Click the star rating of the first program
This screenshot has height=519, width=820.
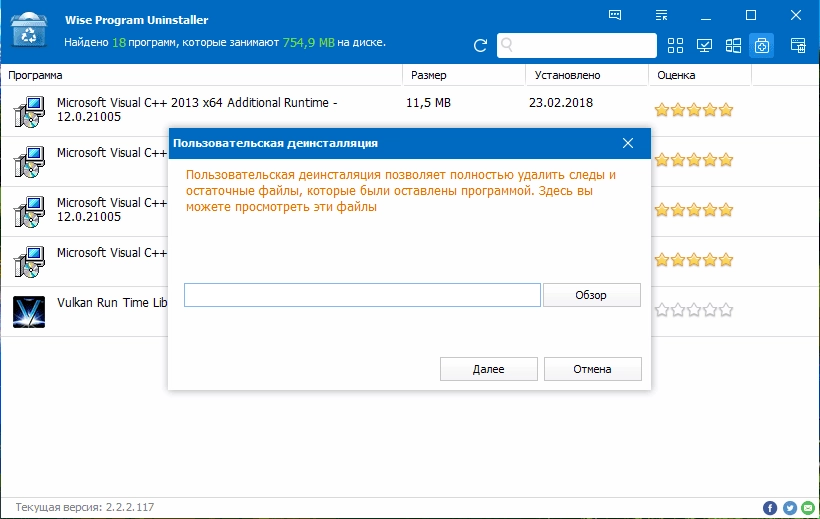[693, 110]
